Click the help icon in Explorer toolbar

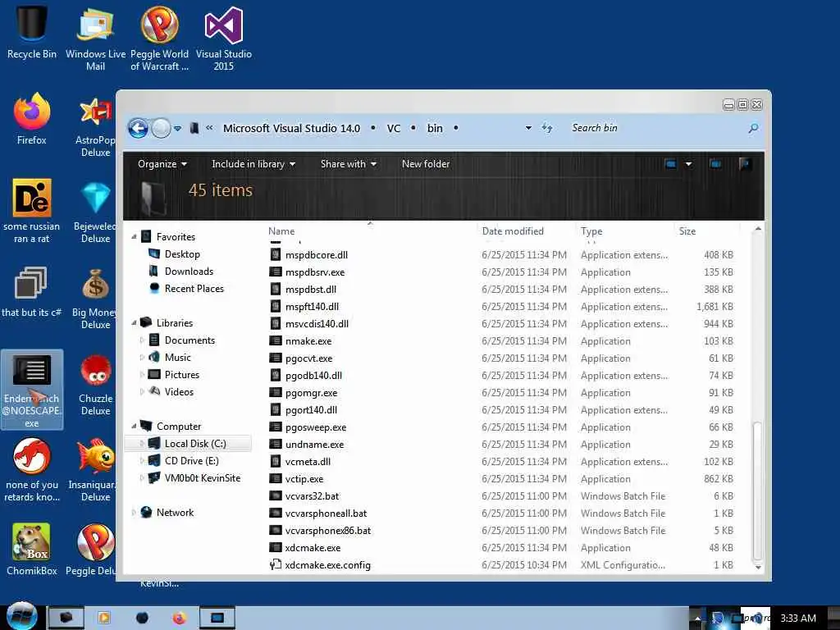744,163
